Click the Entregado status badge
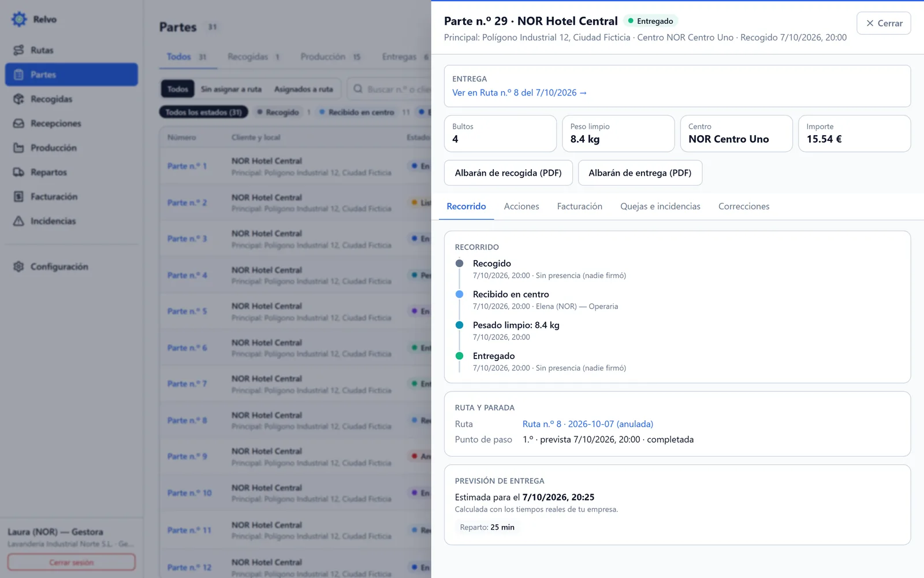 click(651, 21)
